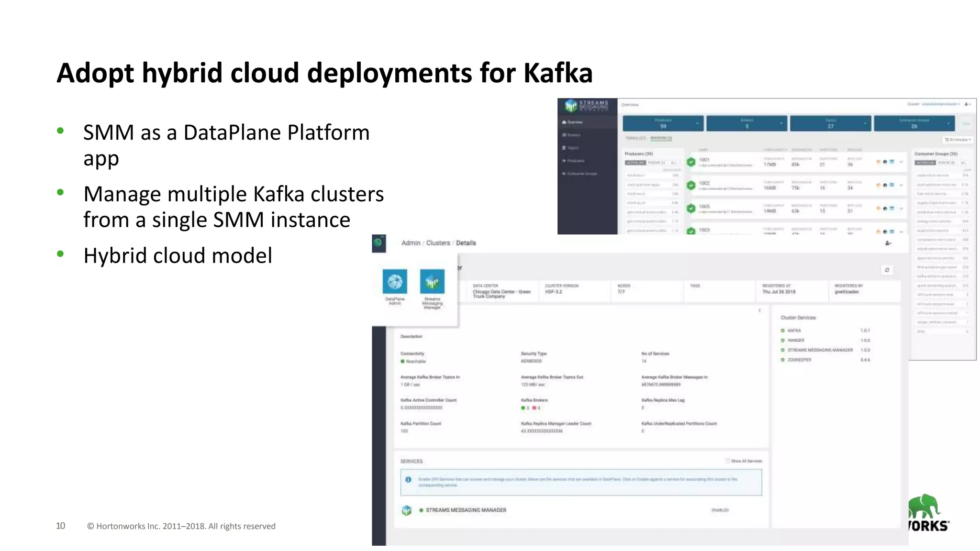Click the vertical ellipsis menu in cluster details card
This screenshot has height=551, width=980.
[759, 310]
